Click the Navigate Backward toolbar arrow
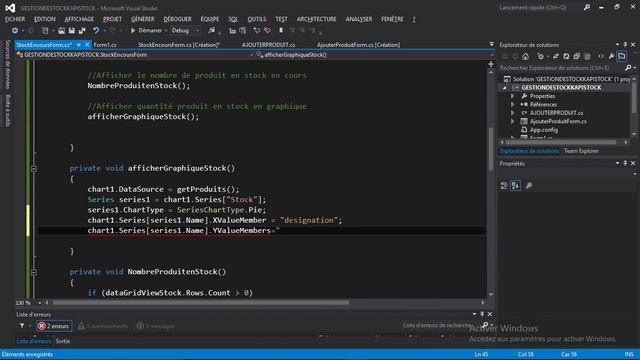640x360 pixels. click(15, 31)
